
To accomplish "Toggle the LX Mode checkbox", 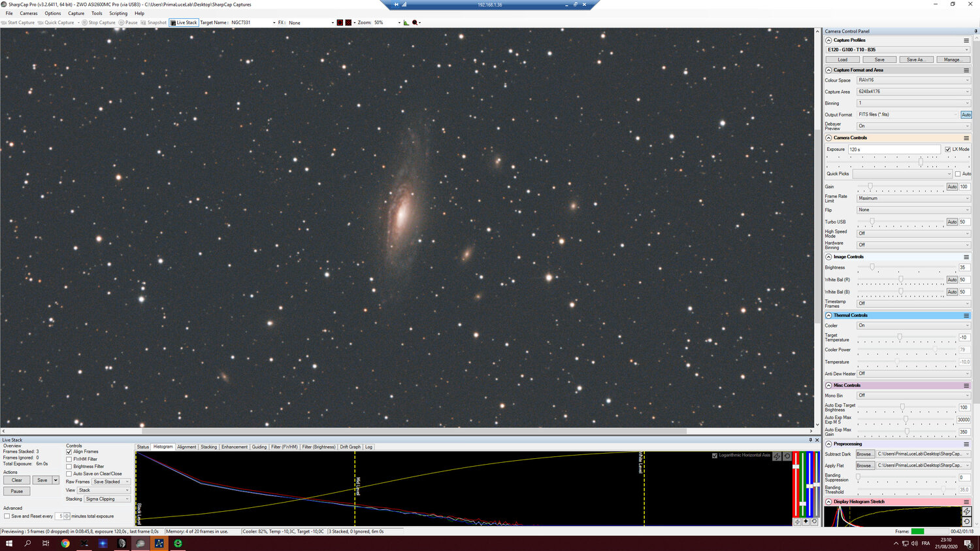I will 948,150.
